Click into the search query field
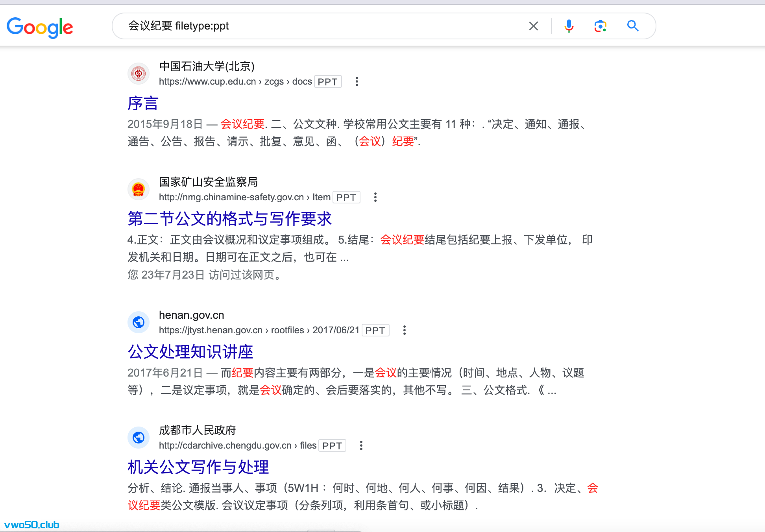The image size is (765, 532). click(x=315, y=26)
